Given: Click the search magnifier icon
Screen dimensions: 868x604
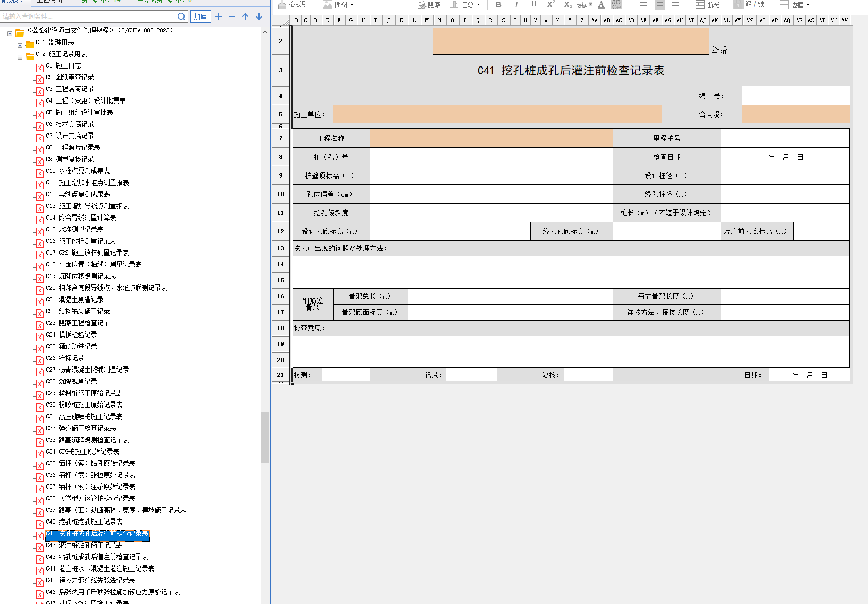Looking at the screenshot, I should 181,16.
